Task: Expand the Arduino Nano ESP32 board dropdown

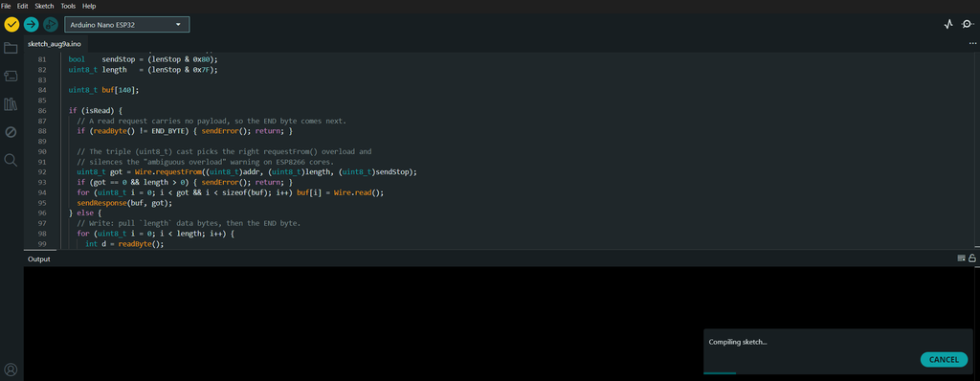Action: tap(127, 24)
